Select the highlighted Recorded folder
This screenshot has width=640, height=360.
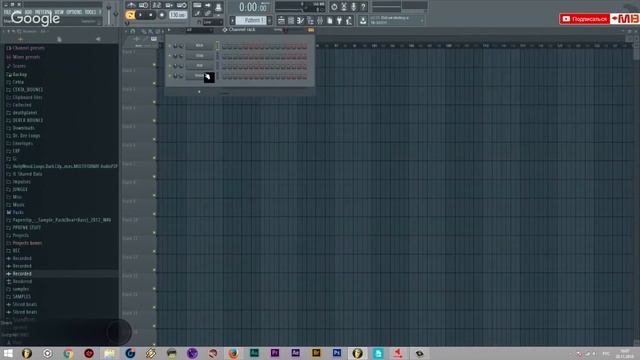(x=22, y=274)
